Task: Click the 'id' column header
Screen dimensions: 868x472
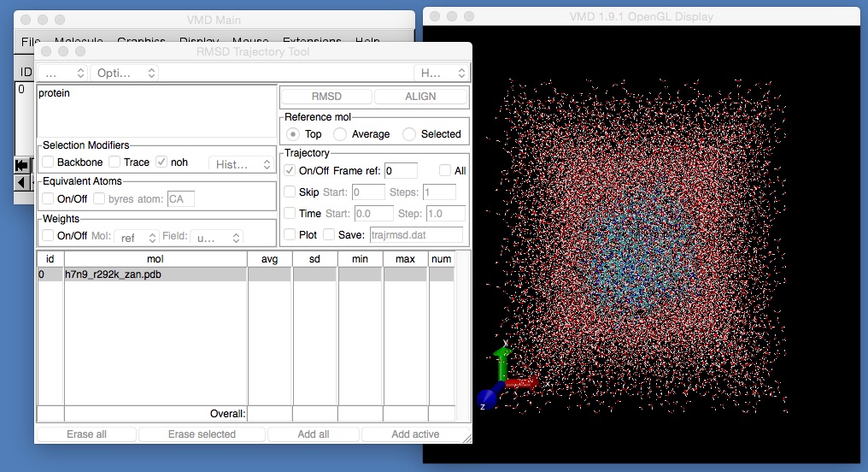Action: [50, 259]
